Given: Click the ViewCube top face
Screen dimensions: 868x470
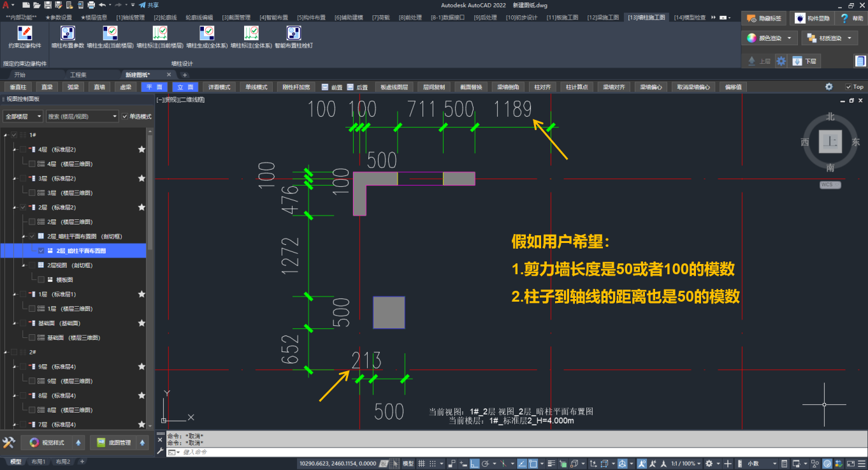Looking at the screenshot, I should [830, 142].
